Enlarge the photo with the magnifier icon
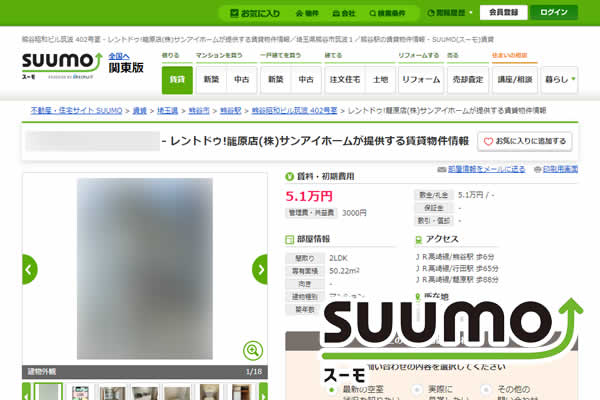Screen dimensions: 600x400 pyautogui.click(x=253, y=350)
